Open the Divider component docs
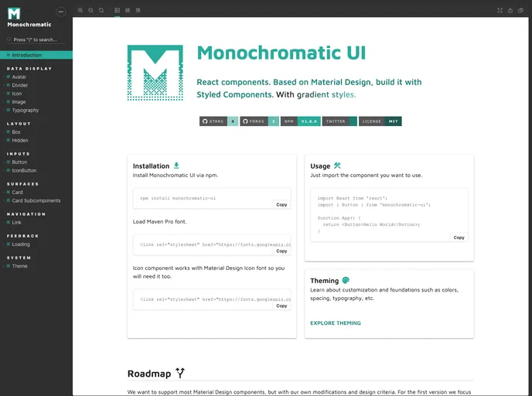Image resolution: width=532 pixels, height=396 pixels. coord(19,85)
